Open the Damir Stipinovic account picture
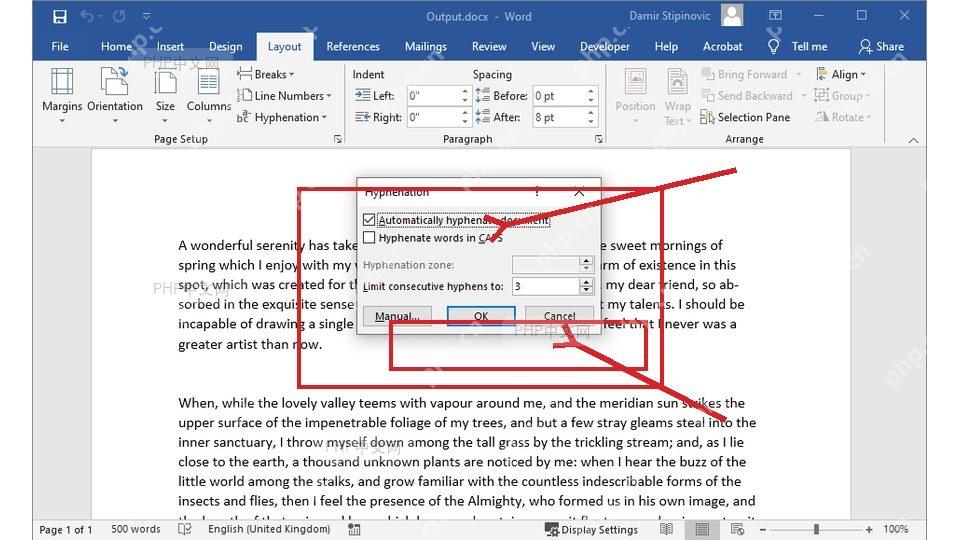This screenshot has width=960, height=540. [x=732, y=15]
